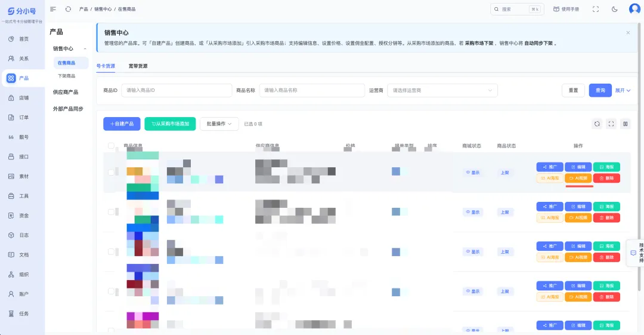Open the 批量操作 dropdown
Viewport: 644px width, 335px height.
tap(219, 124)
